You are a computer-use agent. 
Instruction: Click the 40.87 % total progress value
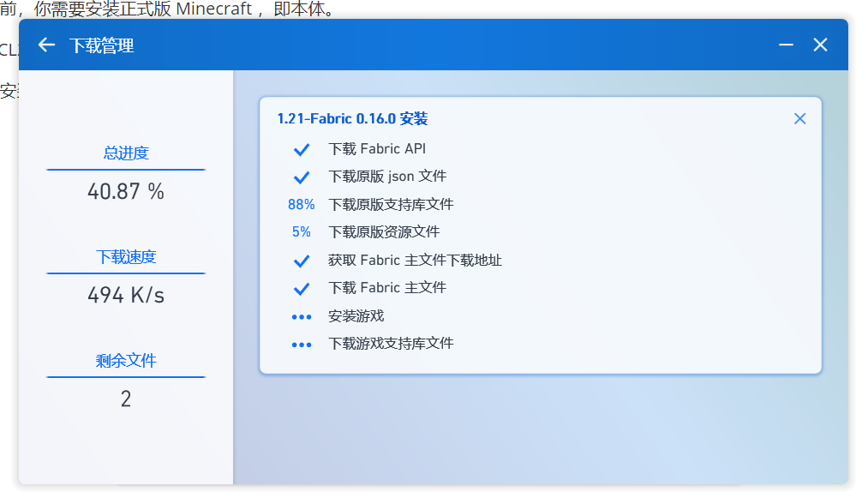[126, 191]
